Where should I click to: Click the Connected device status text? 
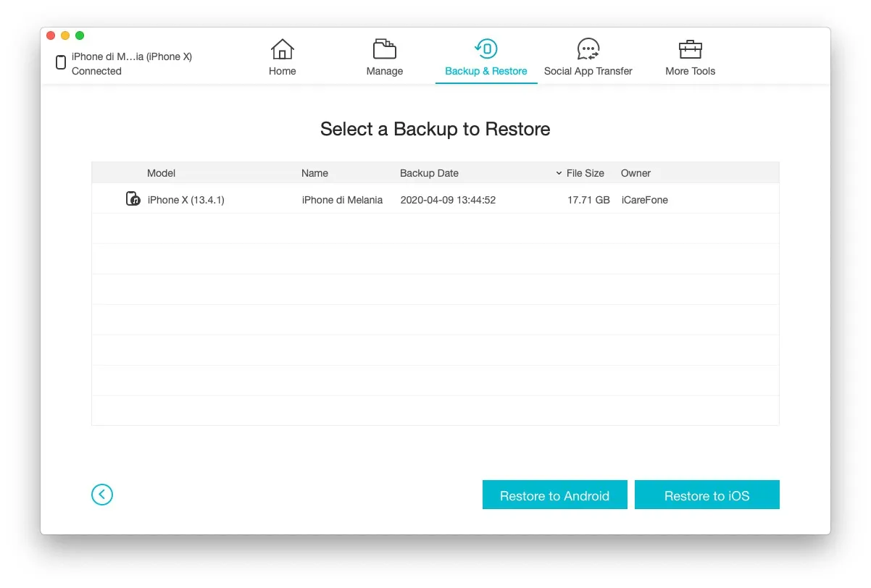tap(96, 71)
